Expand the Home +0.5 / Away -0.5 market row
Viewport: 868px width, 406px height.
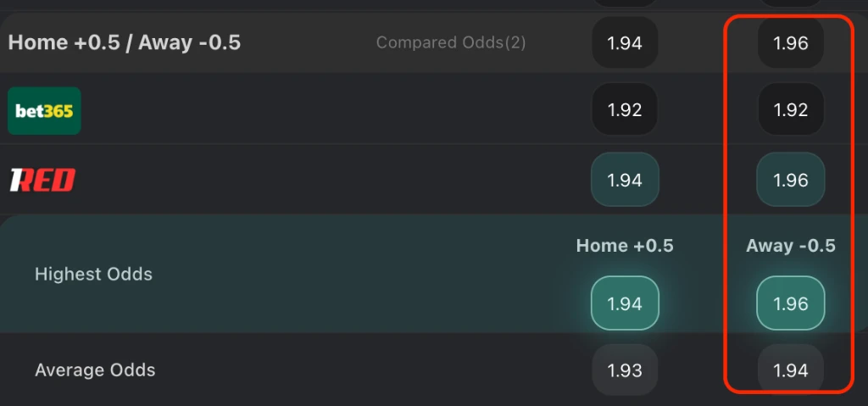[x=125, y=42]
